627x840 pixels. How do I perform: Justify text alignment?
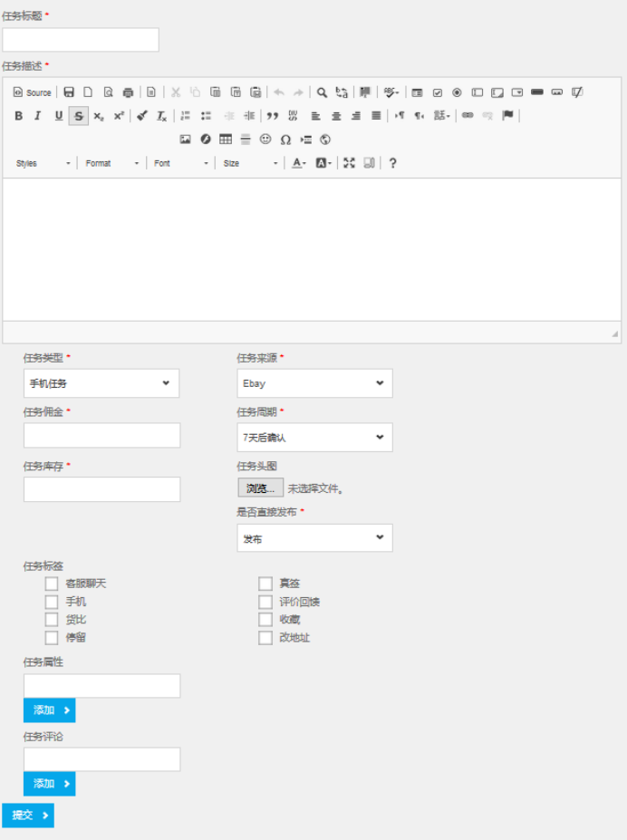(376, 116)
